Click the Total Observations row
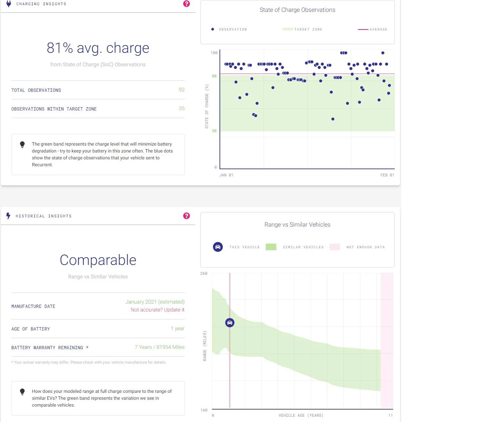This screenshot has width=504, height=422. (98, 90)
